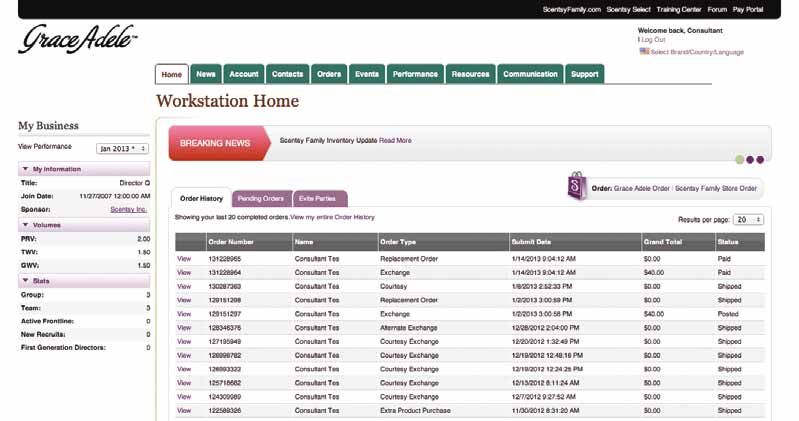This screenshot has width=799, height=421.
Task: Open the Events tab
Action: pyautogui.click(x=367, y=74)
